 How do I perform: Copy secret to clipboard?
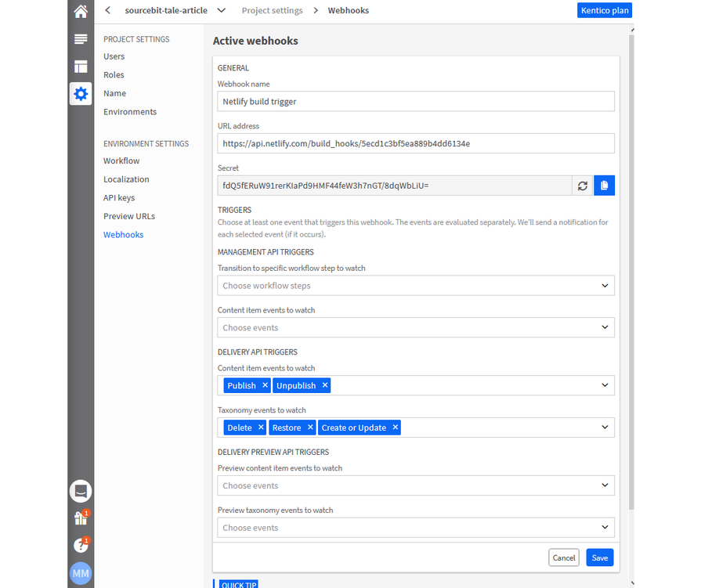click(x=605, y=186)
